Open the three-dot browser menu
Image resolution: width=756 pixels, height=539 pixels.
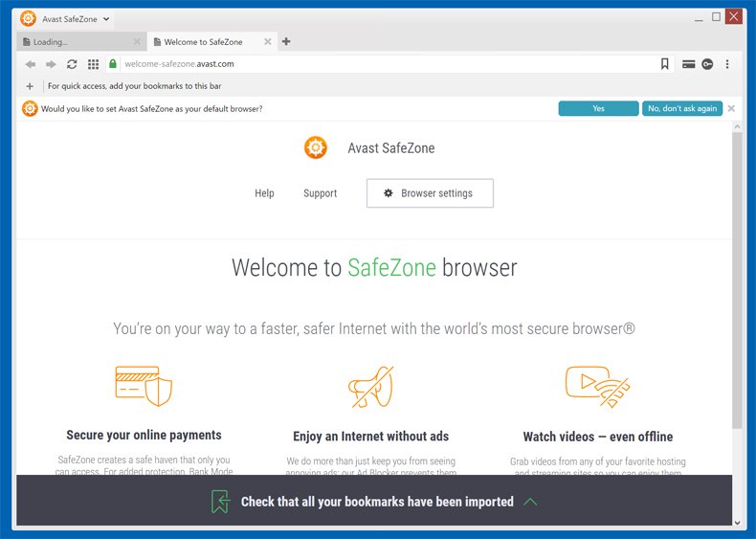(x=727, y=64)
